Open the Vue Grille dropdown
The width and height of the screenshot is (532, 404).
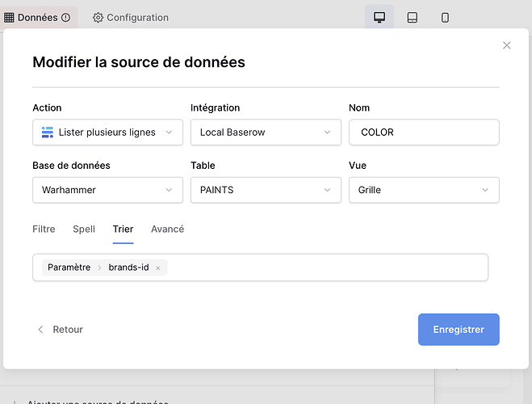click(423, 191)
